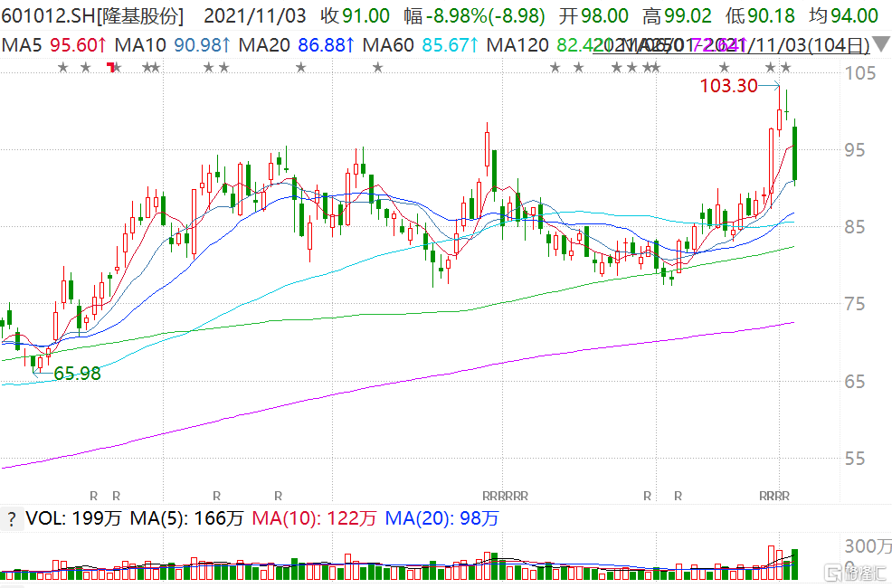The width and height of the screenshot is (892, 588).
Task: Click the 85 price axis label
Action: point(854,227)
